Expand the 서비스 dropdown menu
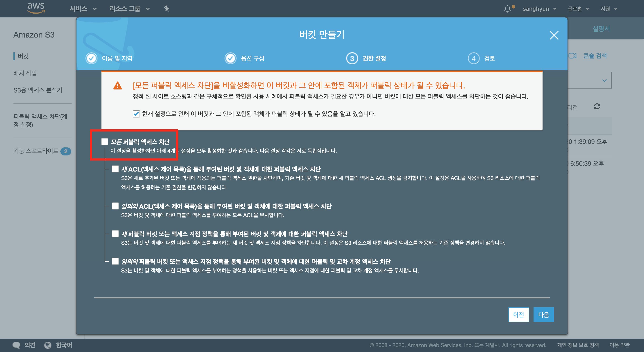644x352 pixels. [x=83, y=9]
